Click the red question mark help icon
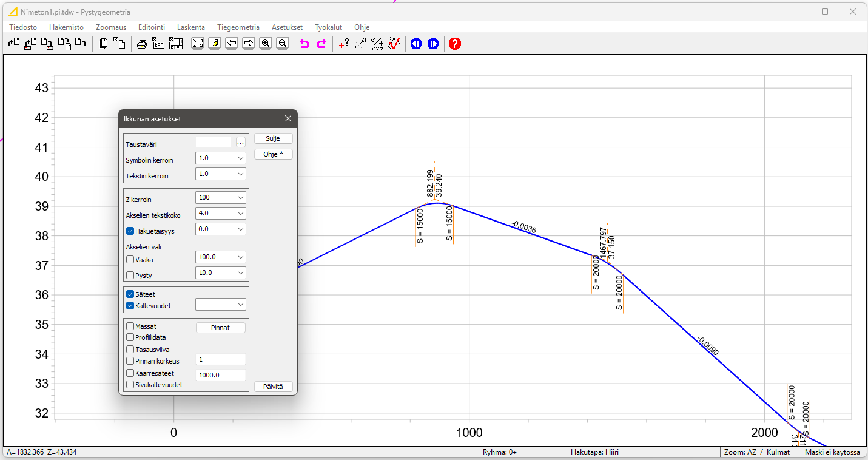Viewport: 868px width, 460px height. [x=455, y=44]
